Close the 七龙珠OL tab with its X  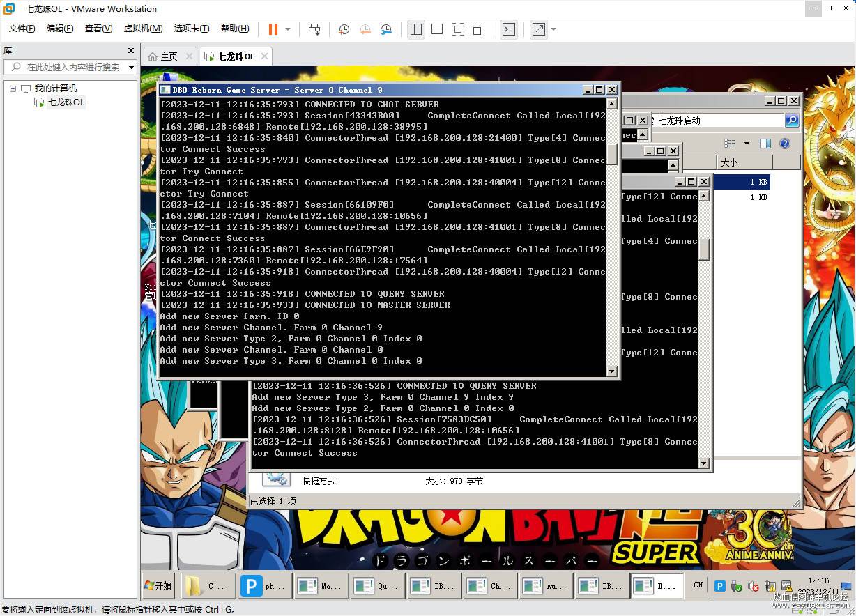pos(263,56)
